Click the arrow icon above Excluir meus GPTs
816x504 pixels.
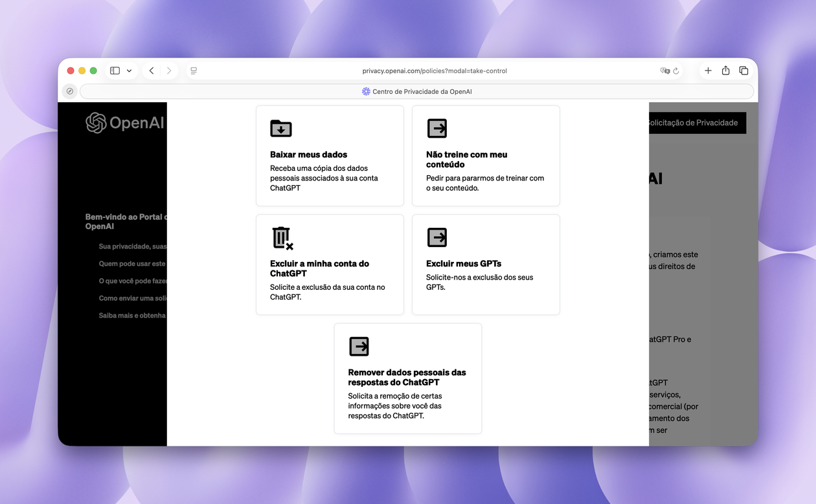tap(437, 237)
